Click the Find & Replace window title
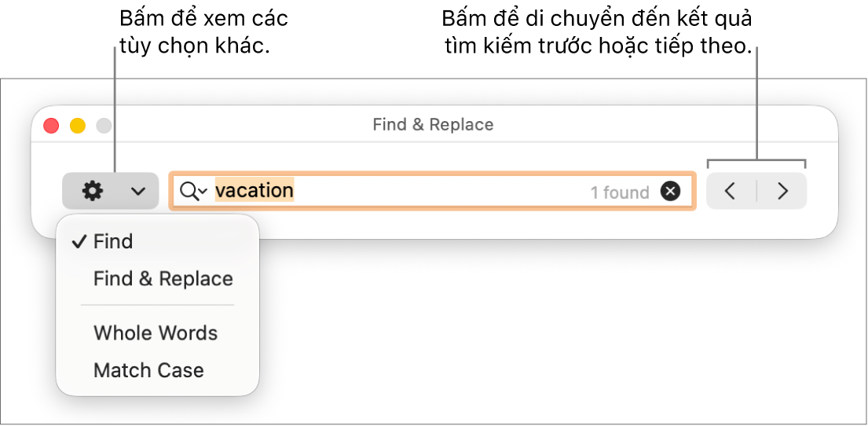 (433, 125)
